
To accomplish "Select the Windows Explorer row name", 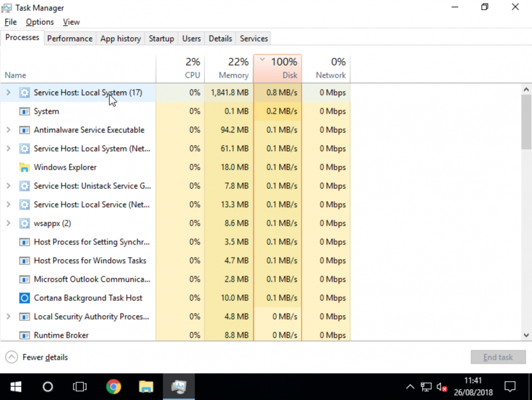I will [x=65, y=167].
